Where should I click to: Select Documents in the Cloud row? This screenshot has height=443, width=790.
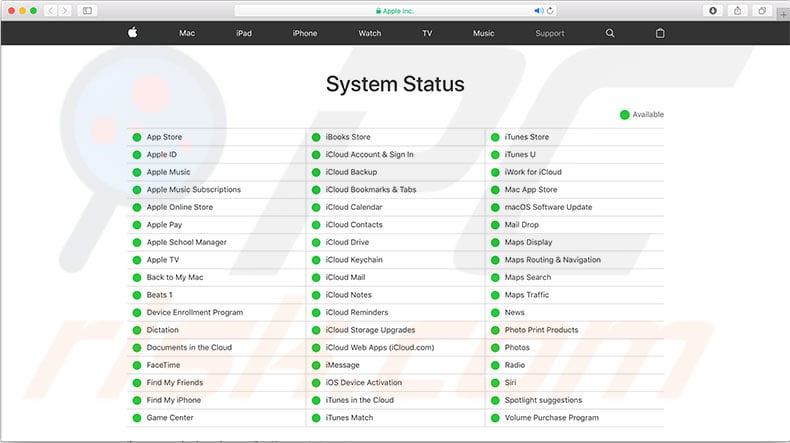point(216,348)
